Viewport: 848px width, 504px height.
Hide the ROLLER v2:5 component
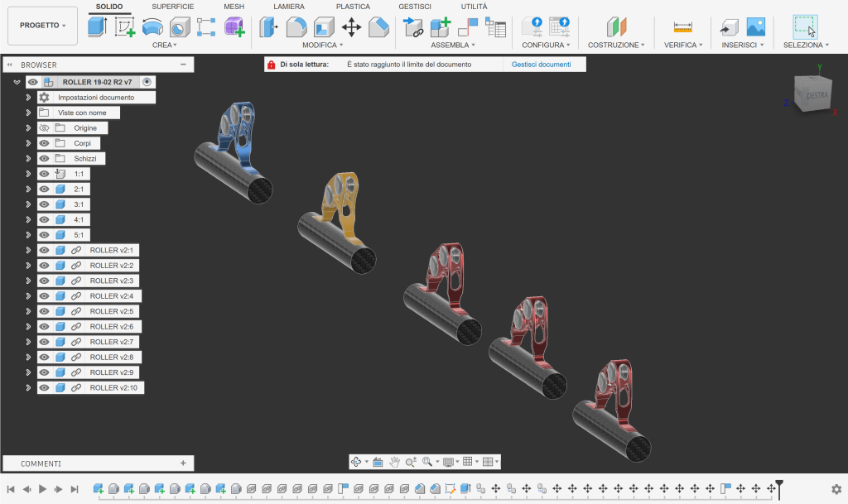click(x=45, y=311)
